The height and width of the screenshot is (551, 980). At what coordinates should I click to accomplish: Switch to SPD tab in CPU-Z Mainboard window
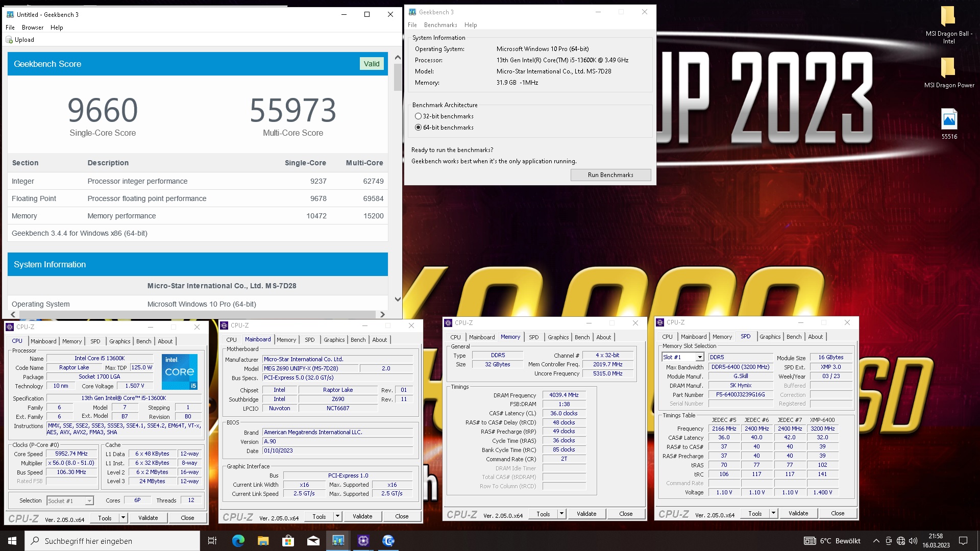[310, 340]
